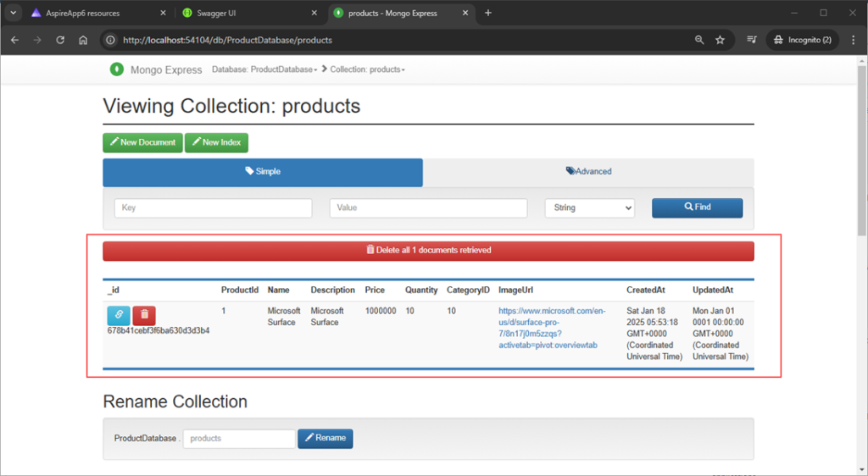Sort by ImageUrl column header
The height and width of the screenshot is (476, 868).
515,291
